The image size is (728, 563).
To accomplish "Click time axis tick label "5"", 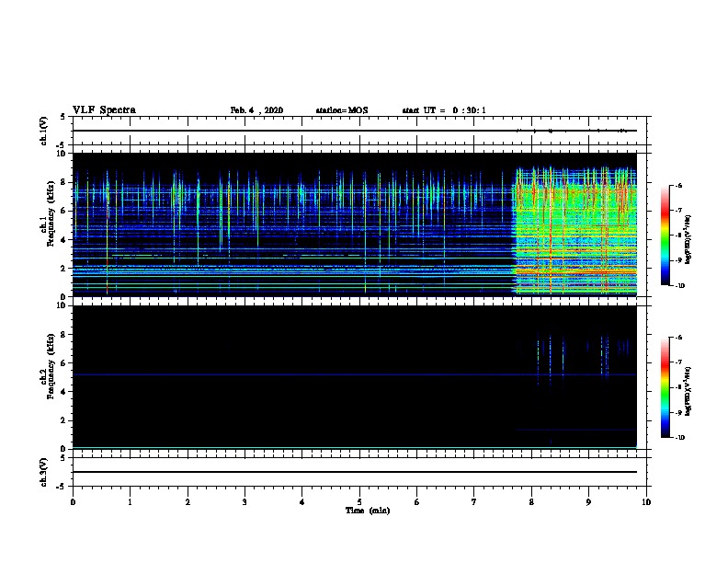I will (359, 501).
